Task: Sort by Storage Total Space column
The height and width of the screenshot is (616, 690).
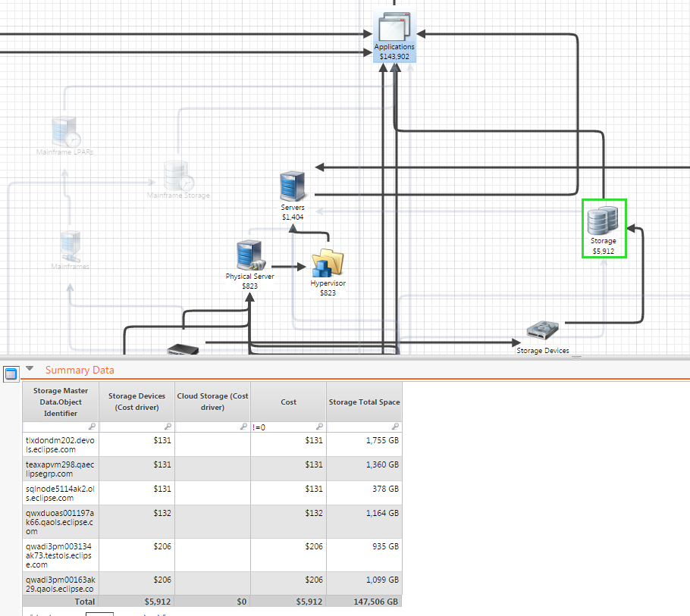Action: pyautogui.click(x=365, y=402)
